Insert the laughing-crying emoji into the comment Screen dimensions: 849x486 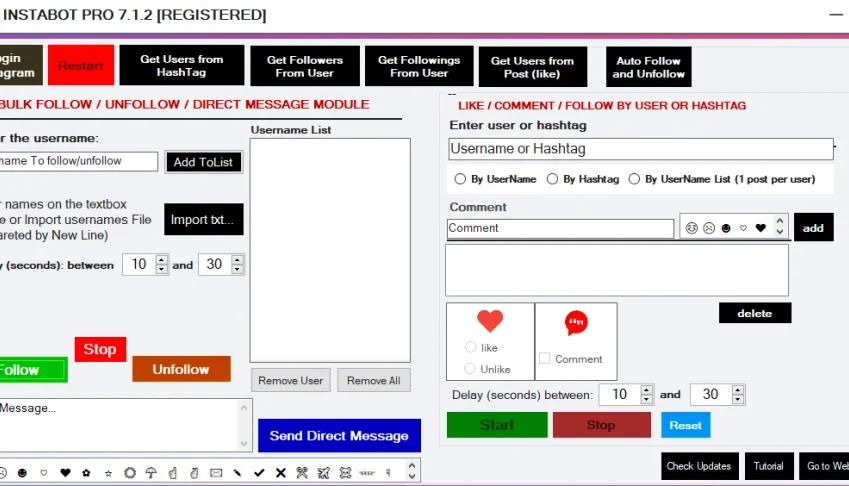pos(691,228)
